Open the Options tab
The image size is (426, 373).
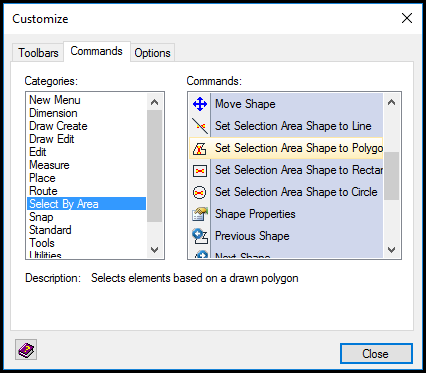152,53
